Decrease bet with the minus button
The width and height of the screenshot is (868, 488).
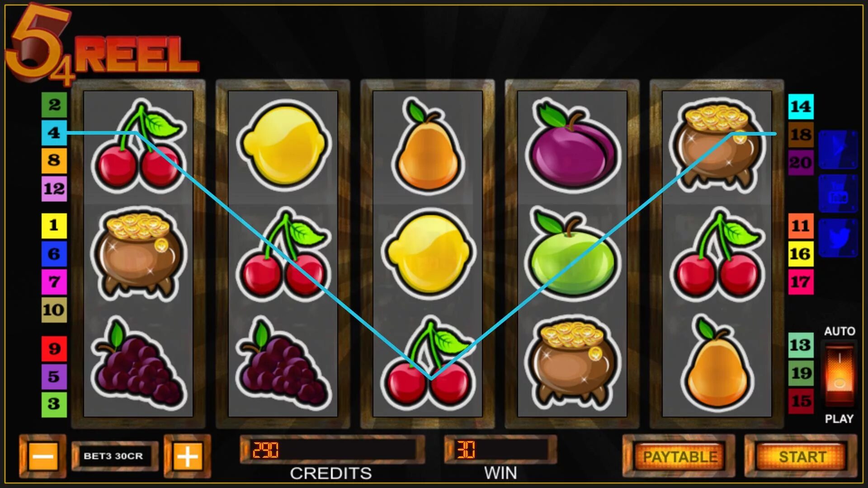pos(43,457)
